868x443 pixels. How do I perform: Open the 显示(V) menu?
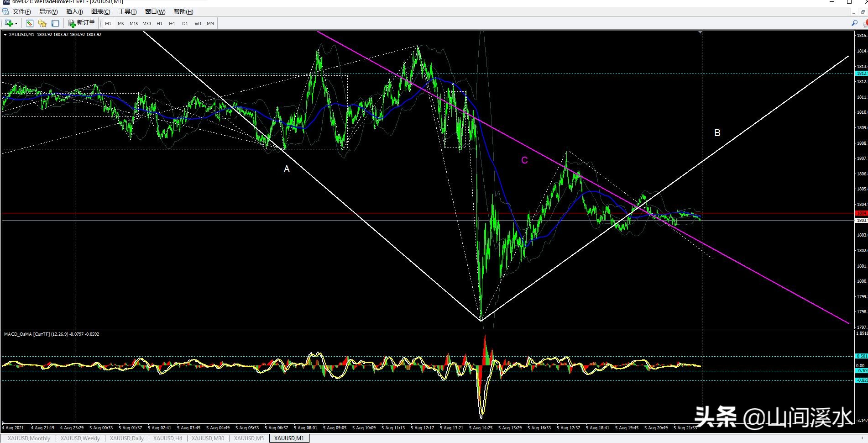(48, 11)
